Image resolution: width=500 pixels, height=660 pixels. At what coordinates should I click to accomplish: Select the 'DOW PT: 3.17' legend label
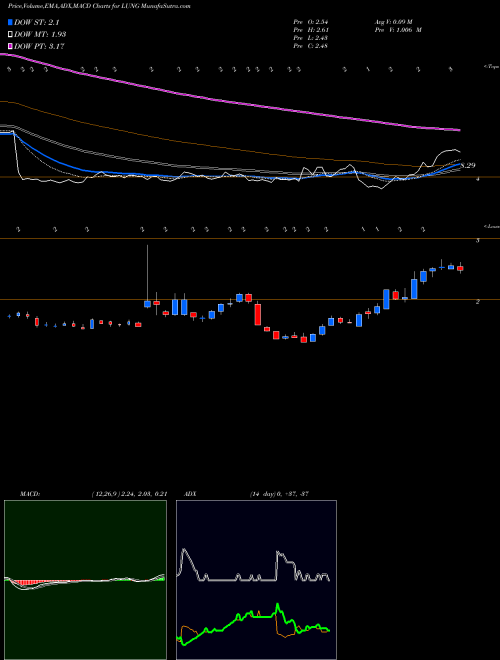point(39,46)
